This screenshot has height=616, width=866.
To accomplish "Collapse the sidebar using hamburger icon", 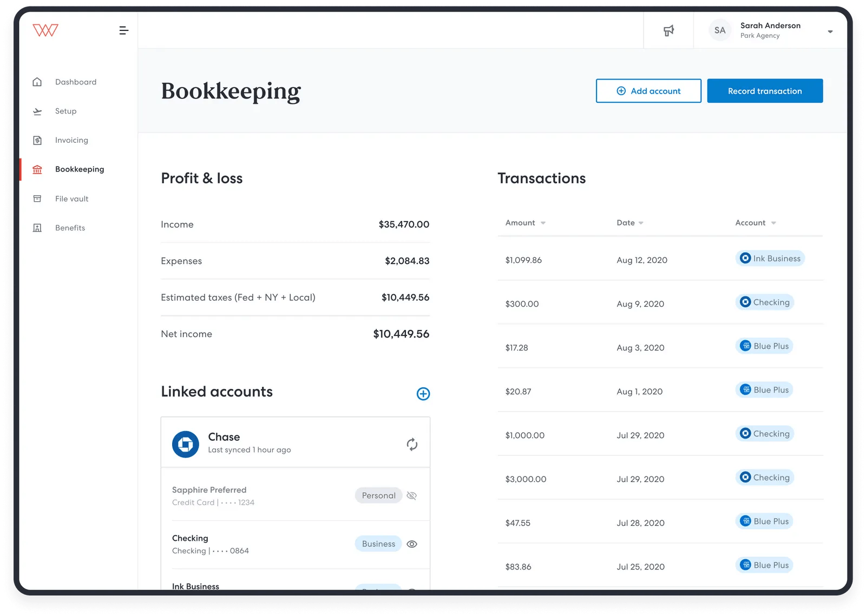I will point(123,31).
